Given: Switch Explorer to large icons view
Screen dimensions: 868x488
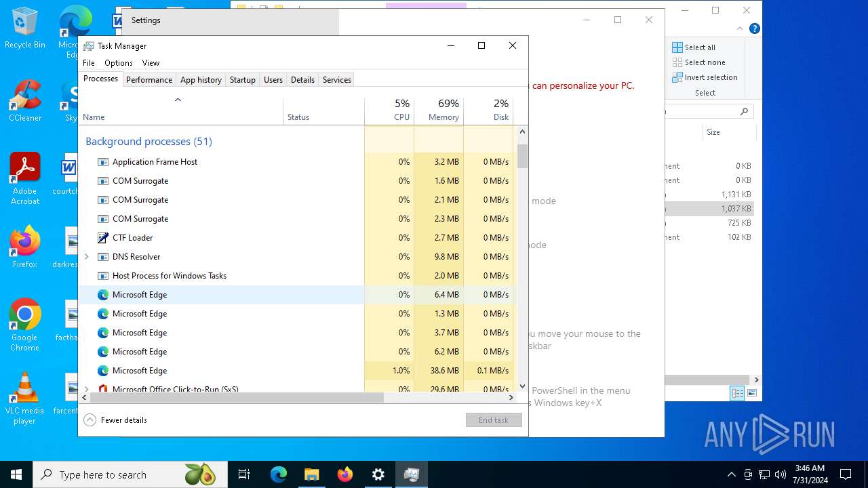Looking at the screenshot, I should (751, 393).
